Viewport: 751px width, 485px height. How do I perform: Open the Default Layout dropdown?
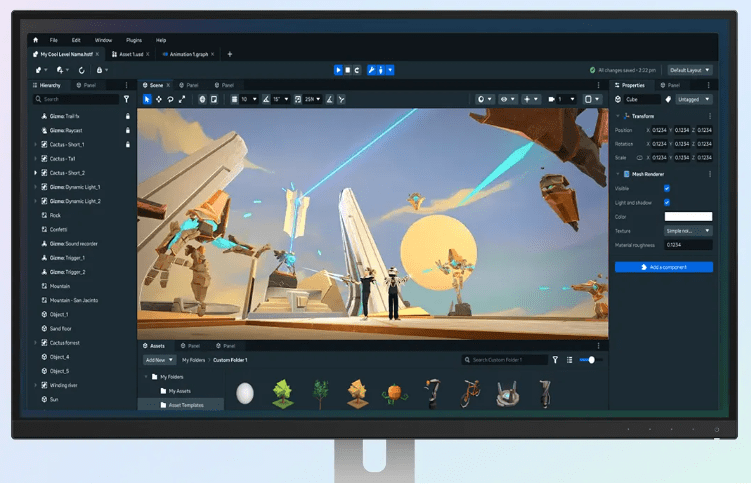[x=690, y=70]
